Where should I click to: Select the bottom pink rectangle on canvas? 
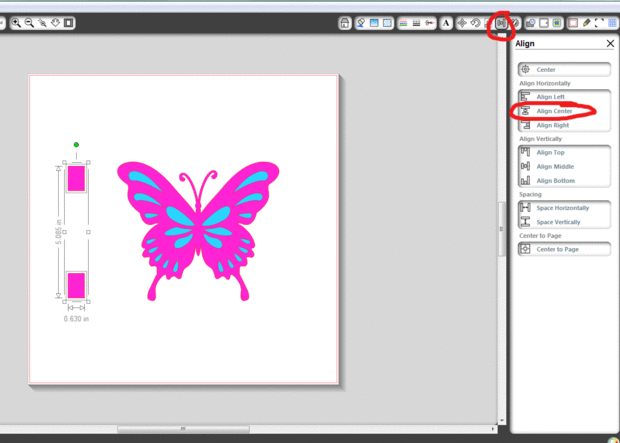click(x=76, y=285)
